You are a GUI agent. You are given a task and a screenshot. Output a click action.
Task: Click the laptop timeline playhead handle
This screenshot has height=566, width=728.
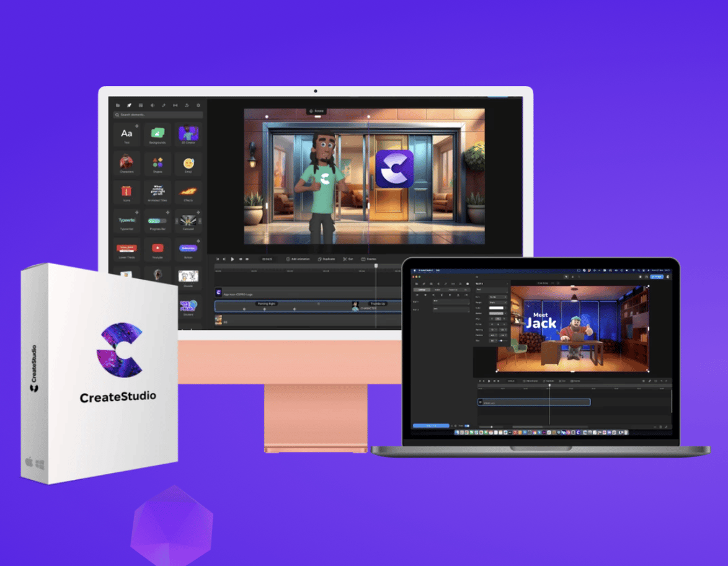549,386
